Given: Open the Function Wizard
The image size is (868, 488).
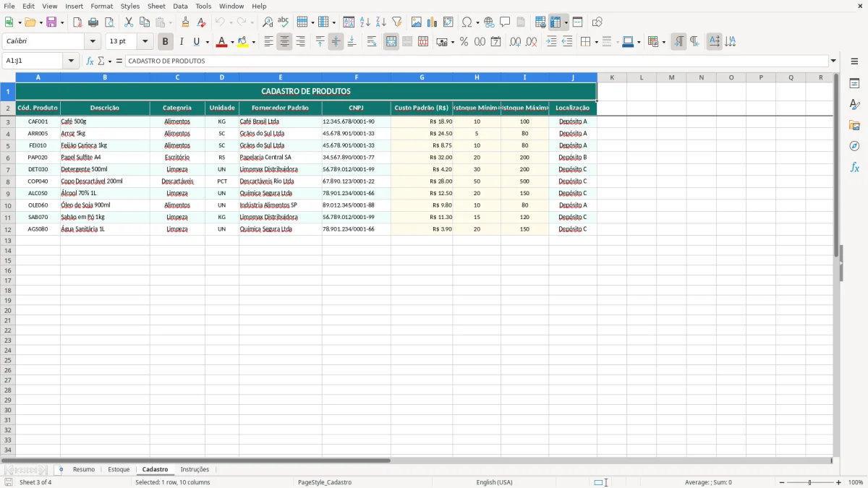Looking at the screenshot, I should click(x=90, y=61).
